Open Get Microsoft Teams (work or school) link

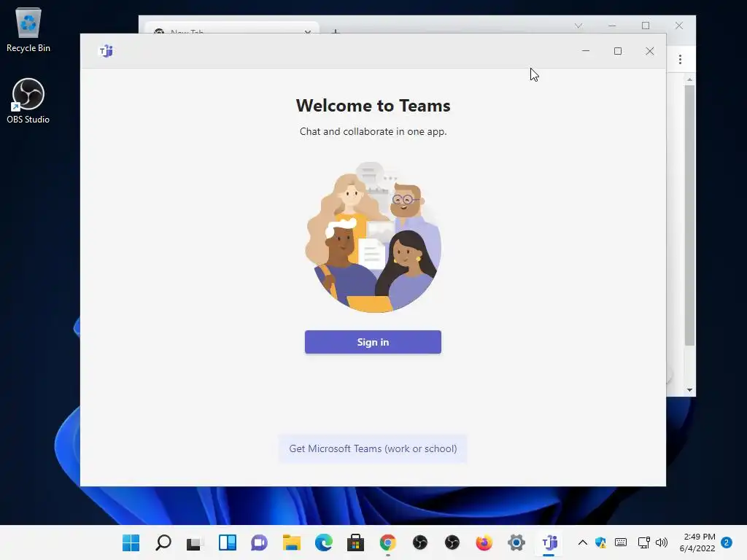click(x=373, y=448)
